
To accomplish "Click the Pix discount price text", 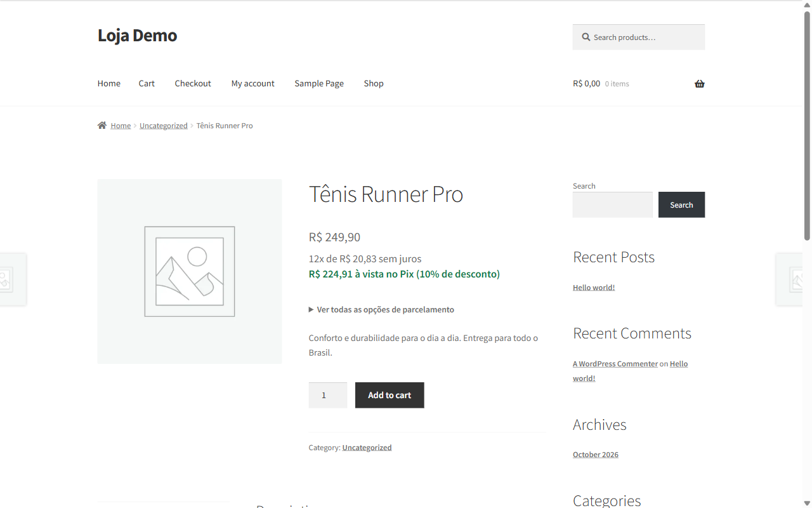I will (404, 274).
